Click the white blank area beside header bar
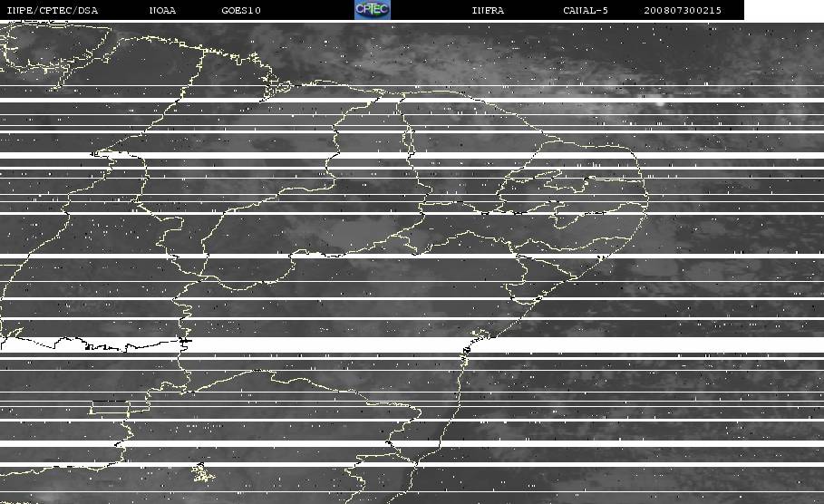 (x=784, y=10)
